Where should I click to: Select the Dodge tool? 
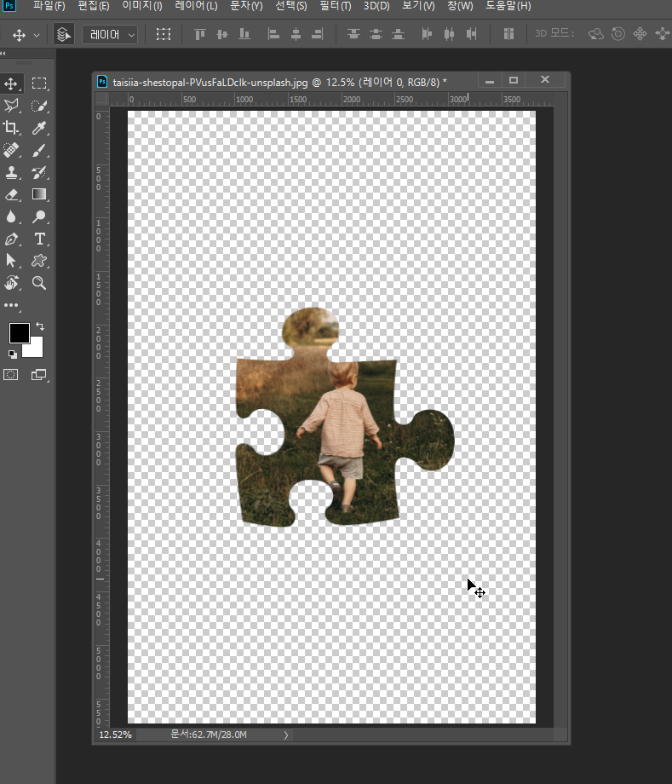point(39,216)
